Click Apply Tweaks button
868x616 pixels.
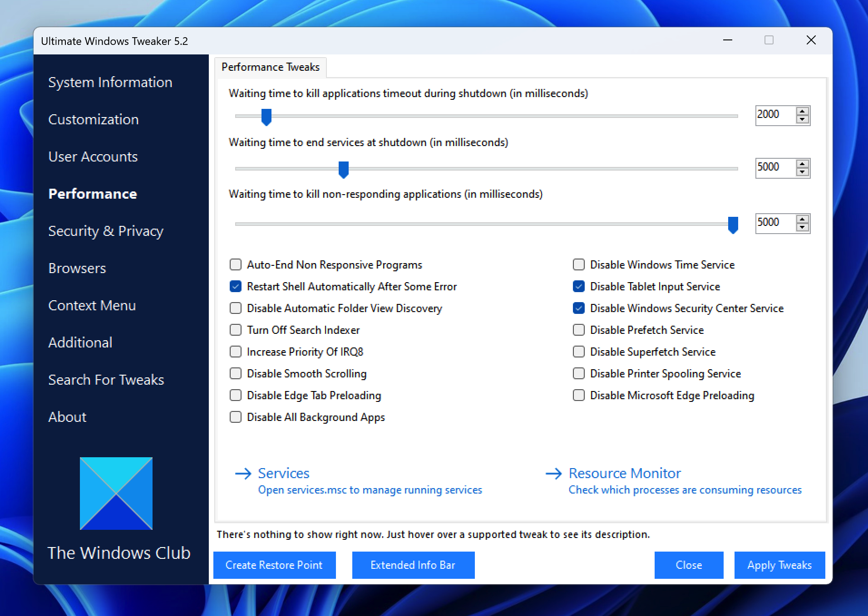(x=780, y=565)
